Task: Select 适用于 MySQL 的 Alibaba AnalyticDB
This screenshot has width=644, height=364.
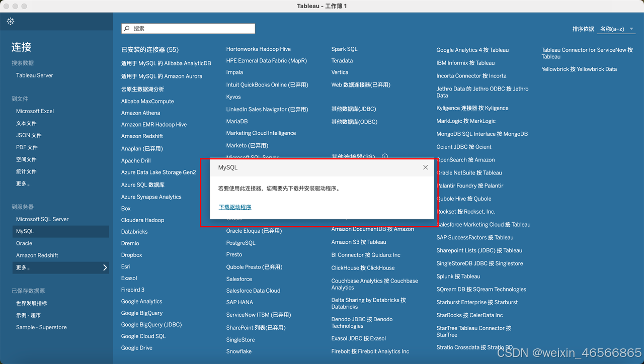Action: tap(166, 63)
